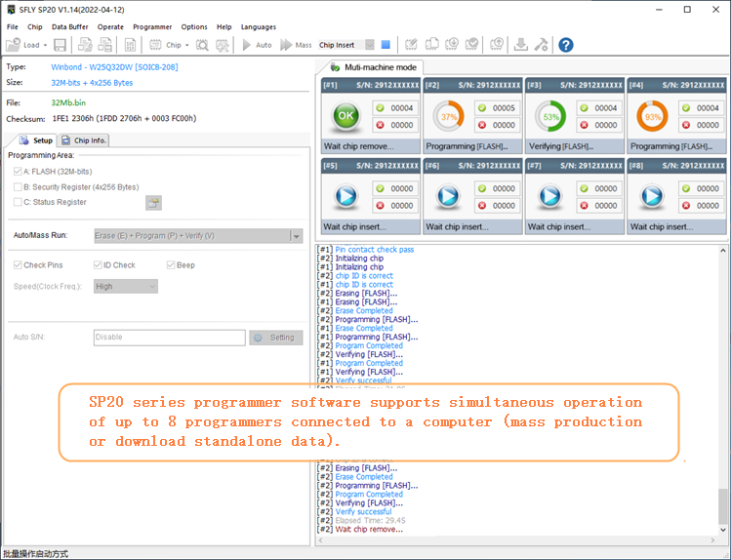The height and width of the screenshot is (560, 731).
Task: Click the download standalone data icon
Action: point(520,45)
